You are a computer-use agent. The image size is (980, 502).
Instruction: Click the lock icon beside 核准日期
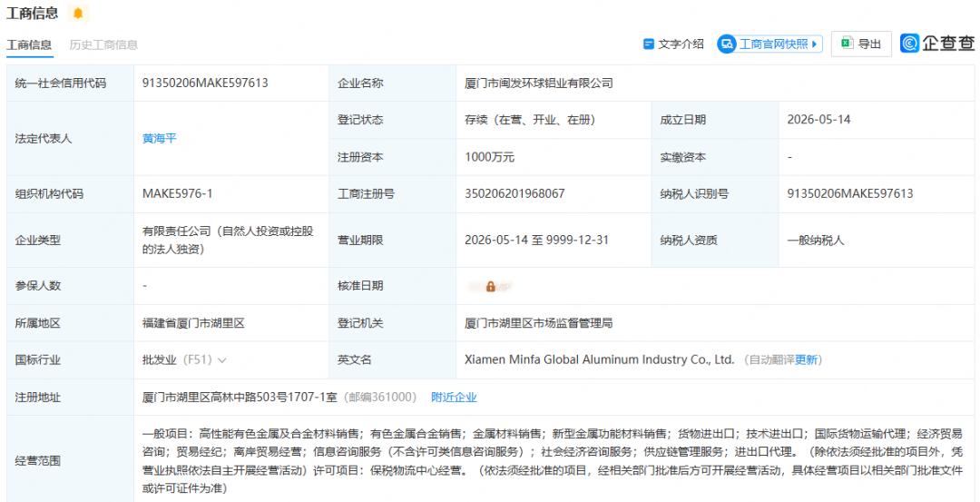(491, 286)
